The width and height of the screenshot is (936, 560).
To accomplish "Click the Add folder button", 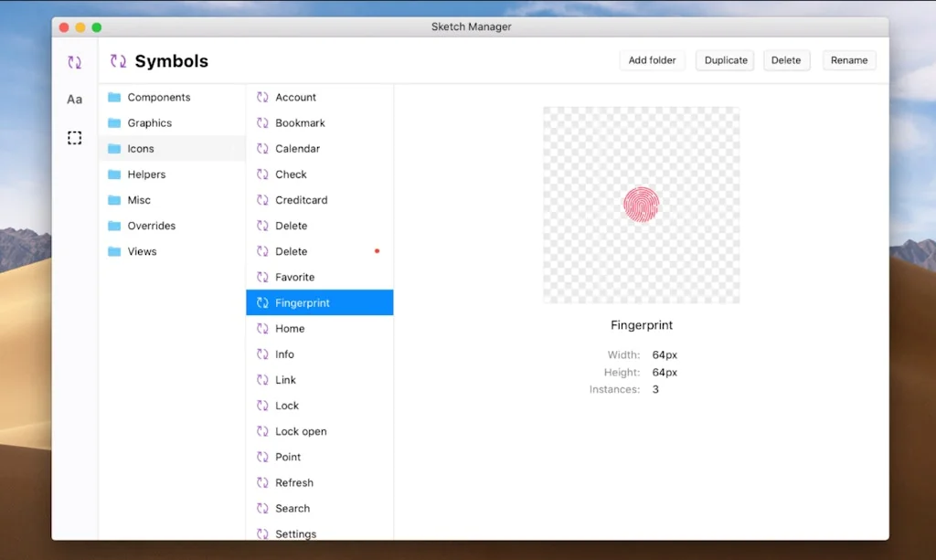I will [x=652, y=59].
